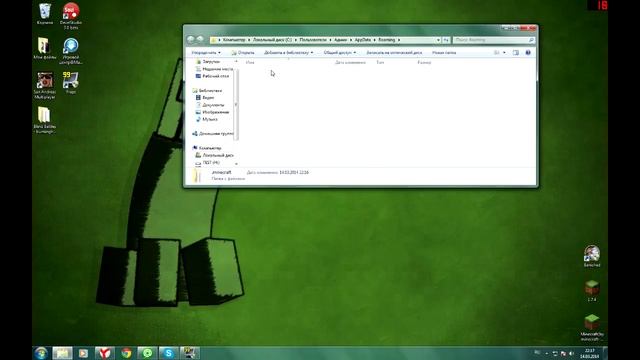Change view using the view icon
The image size is (640, 360).
tap(497, 53)
